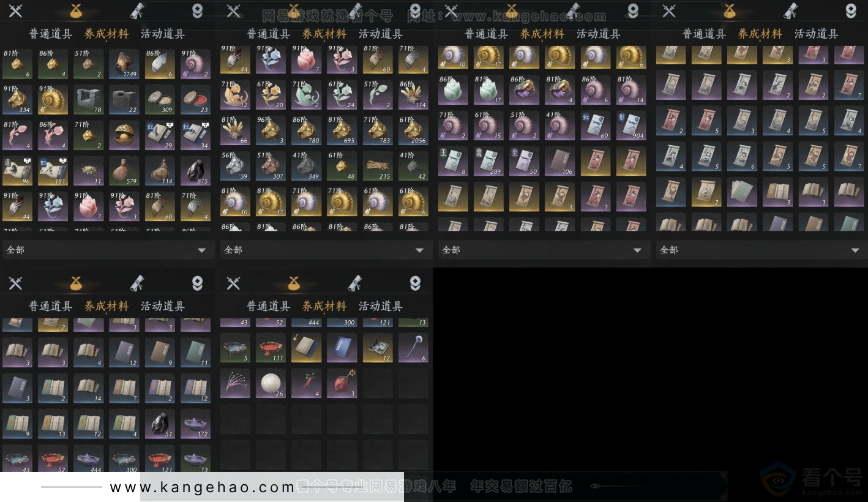Click the 91阶 gold ore with count 334
The image size is (868, 502).
(x=17, y=100)
